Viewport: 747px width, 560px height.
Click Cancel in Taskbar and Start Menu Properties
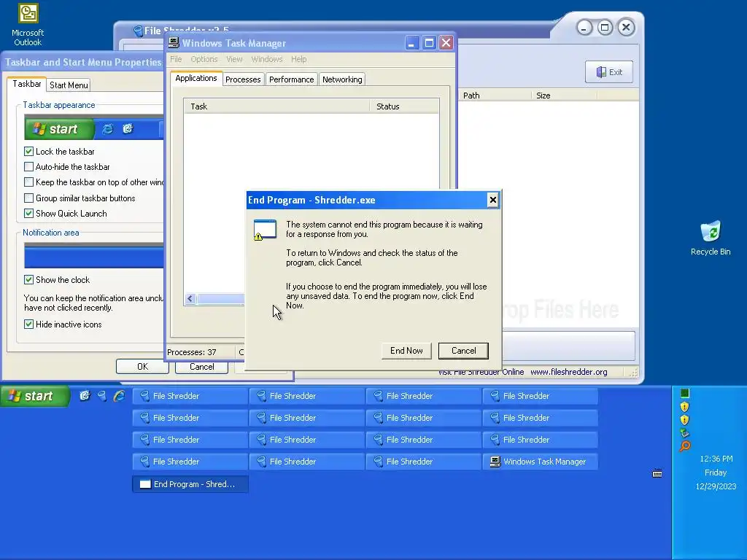point(201,367)
